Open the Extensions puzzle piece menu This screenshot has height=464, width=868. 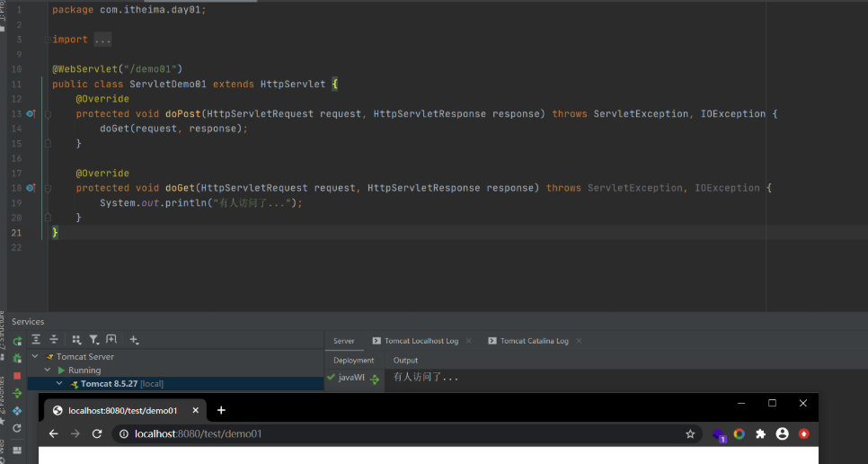(x=760, y=434)
